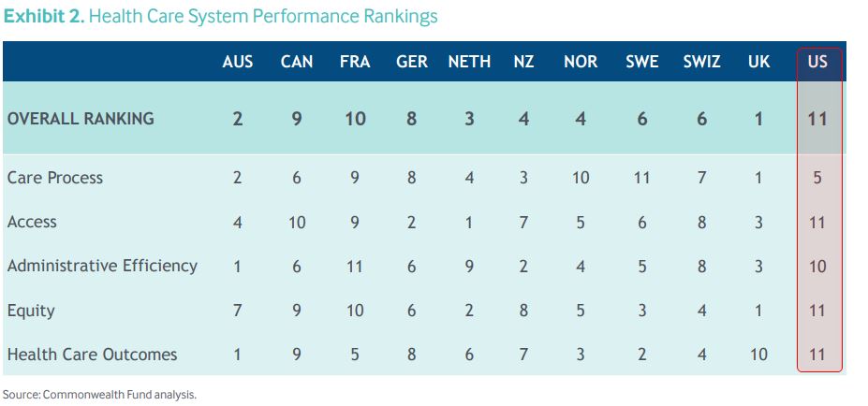The width and height of the screenshot is (868, 406).
Task: Select the US column header
Action: point(817,62)
